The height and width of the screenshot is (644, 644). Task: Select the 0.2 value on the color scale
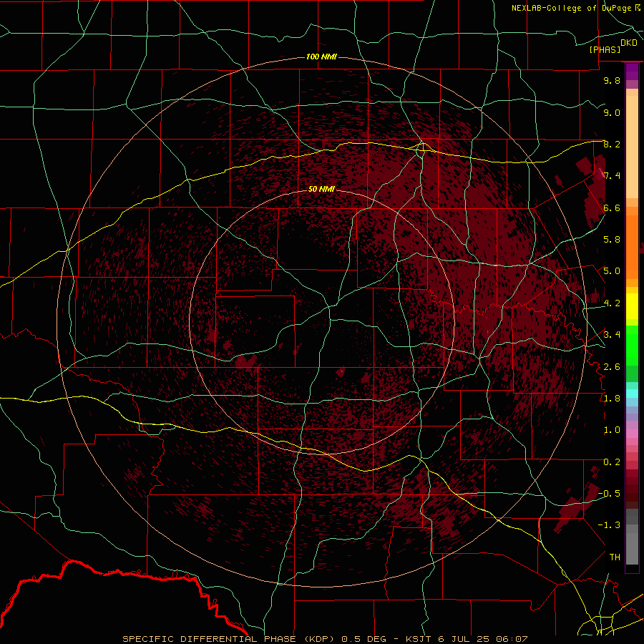click(x=612, y=462)
